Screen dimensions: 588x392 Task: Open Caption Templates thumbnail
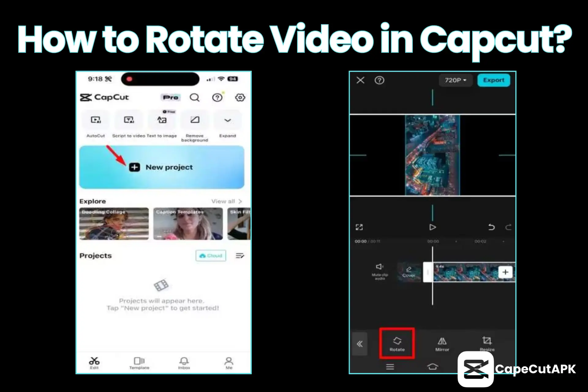point(188,224)
